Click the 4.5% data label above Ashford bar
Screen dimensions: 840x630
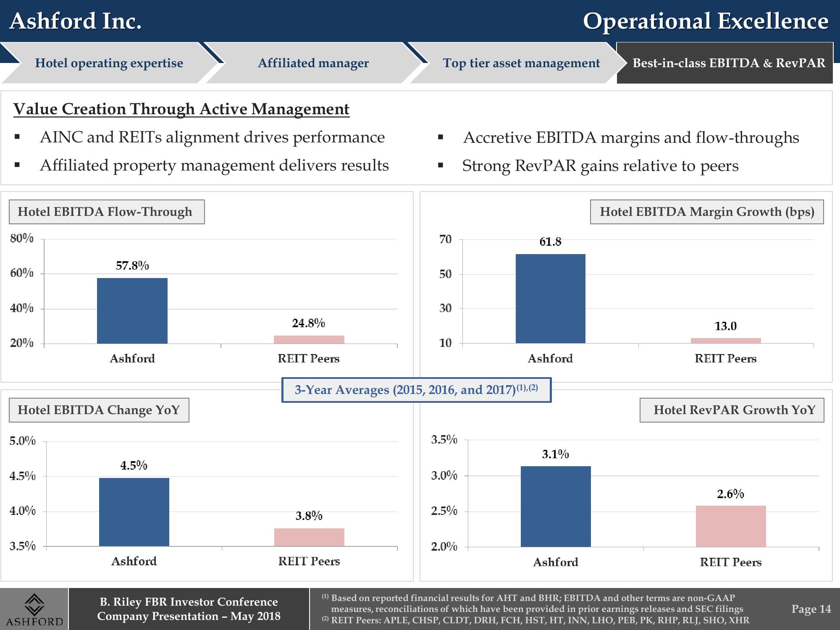point(134,465)
